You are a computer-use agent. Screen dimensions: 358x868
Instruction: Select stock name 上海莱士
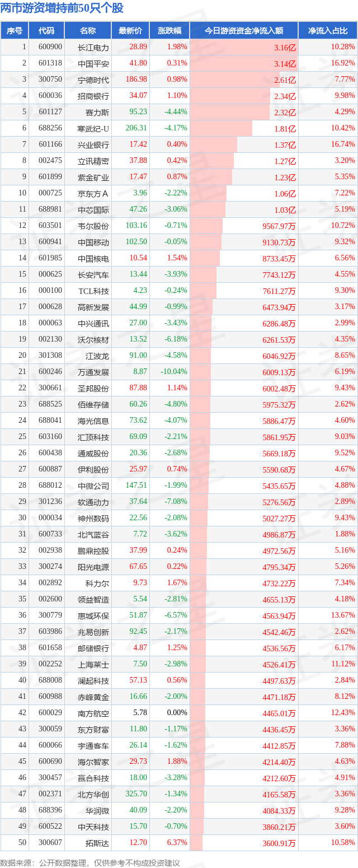coord(94,665)
